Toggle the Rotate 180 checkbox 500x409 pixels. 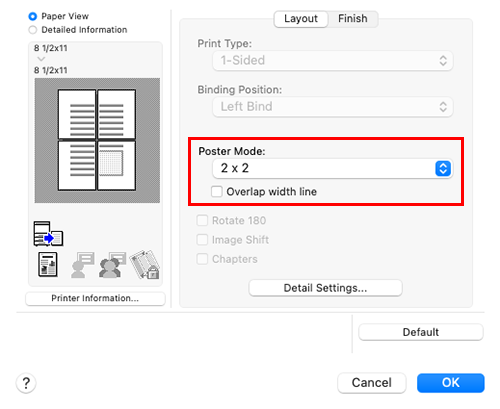[x=202, y=221]
